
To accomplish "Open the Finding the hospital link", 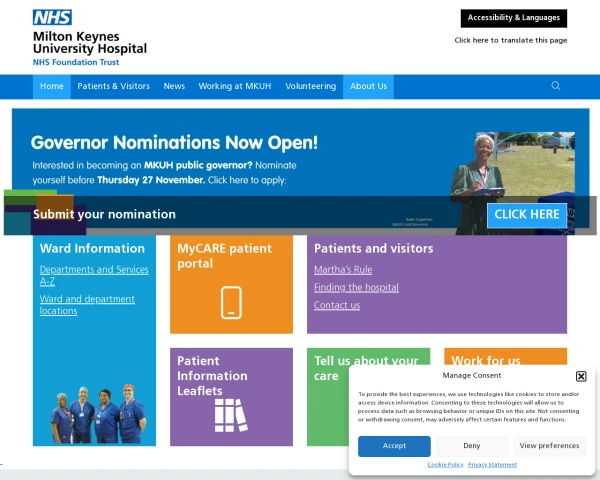I will [x=356, y=287].
